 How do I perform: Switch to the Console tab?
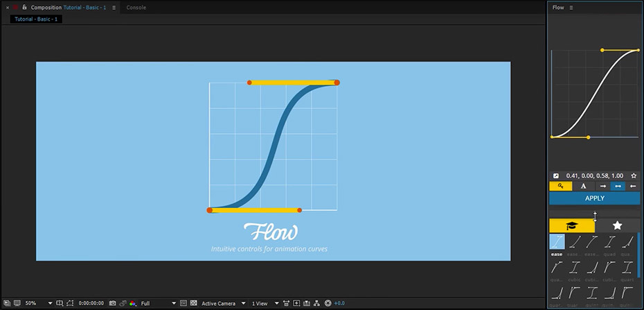point(136,8)
